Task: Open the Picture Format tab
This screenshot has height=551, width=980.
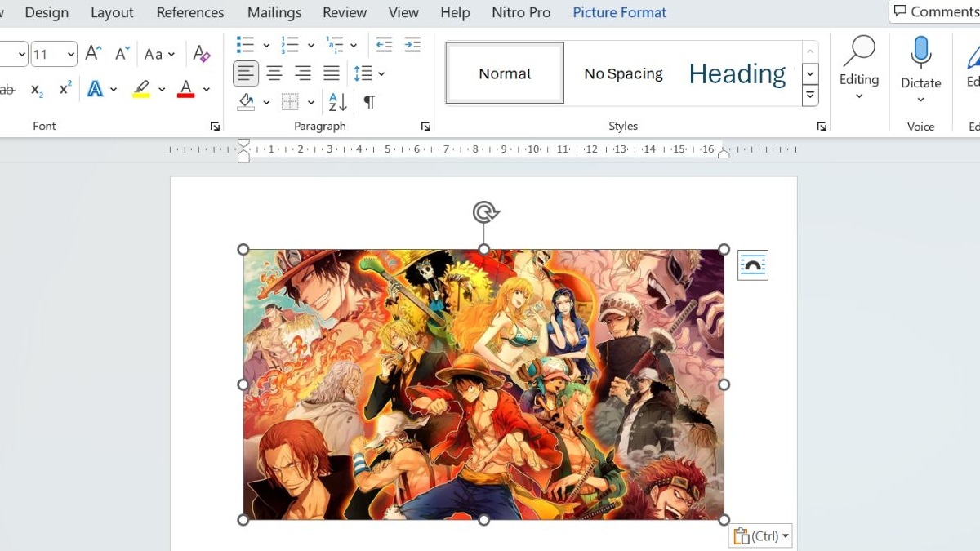Action: pyautogui.click(x=619, y=12)
